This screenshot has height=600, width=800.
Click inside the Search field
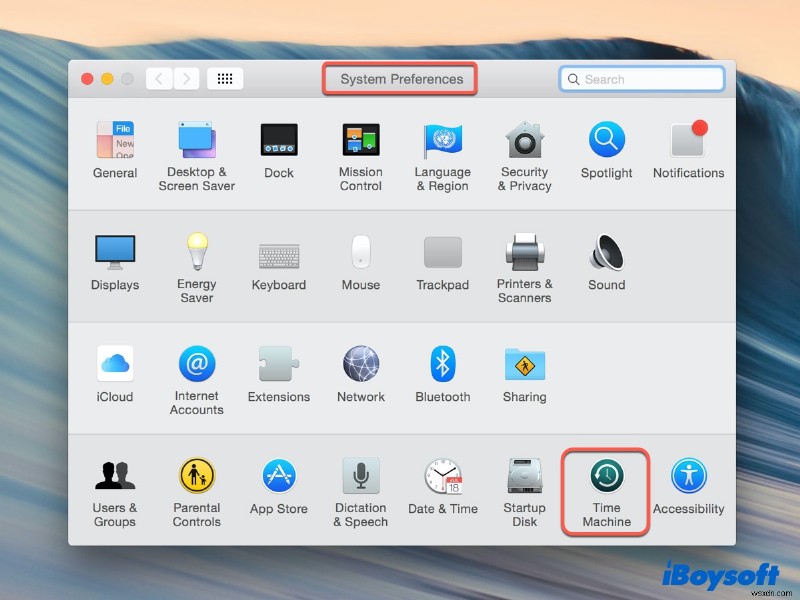[641, 78]
